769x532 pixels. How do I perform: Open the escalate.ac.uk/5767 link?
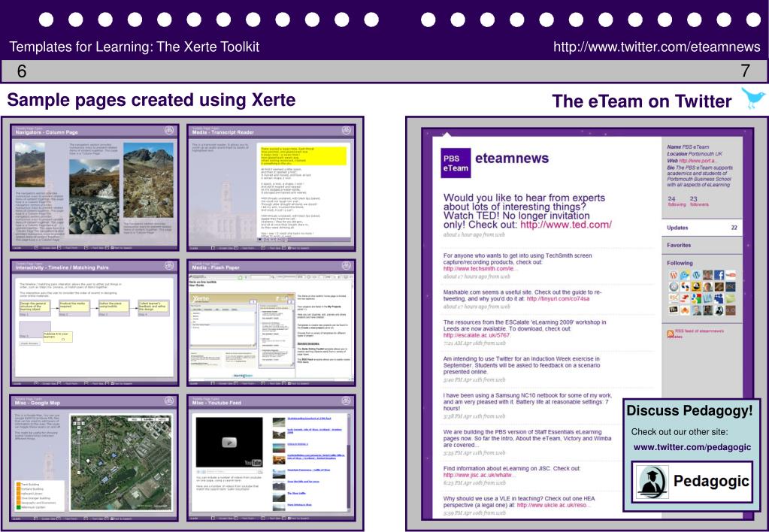coord(477,335)
